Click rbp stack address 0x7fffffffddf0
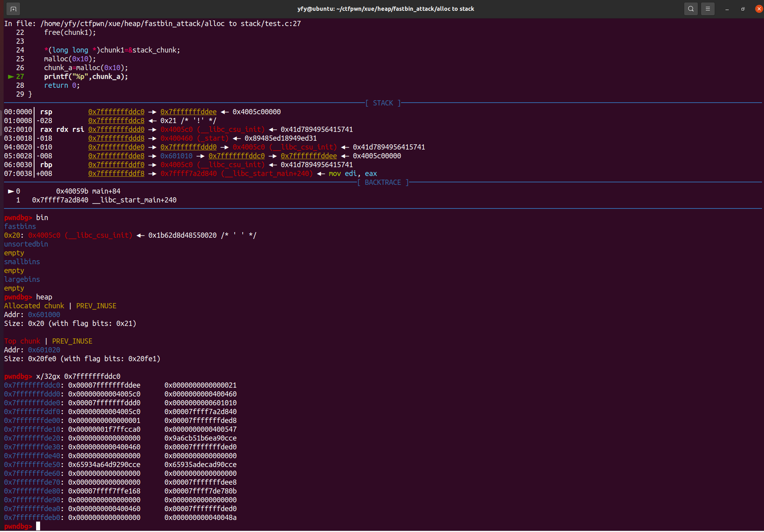 point(116,165)
